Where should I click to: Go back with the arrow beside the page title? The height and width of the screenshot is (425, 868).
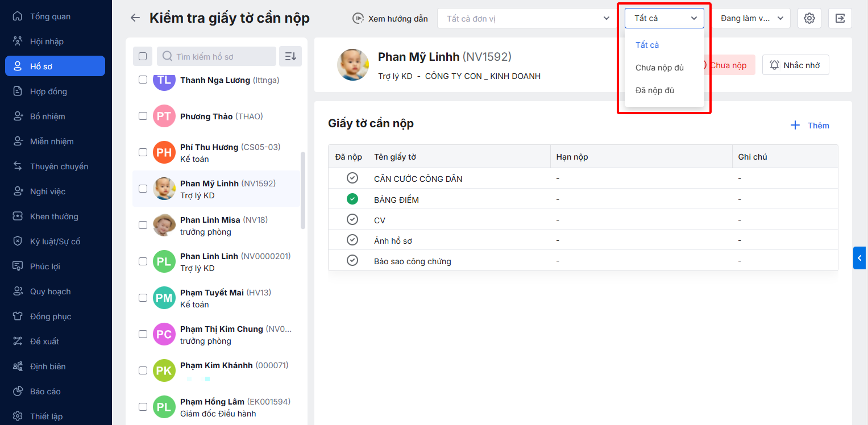[135, 18]
